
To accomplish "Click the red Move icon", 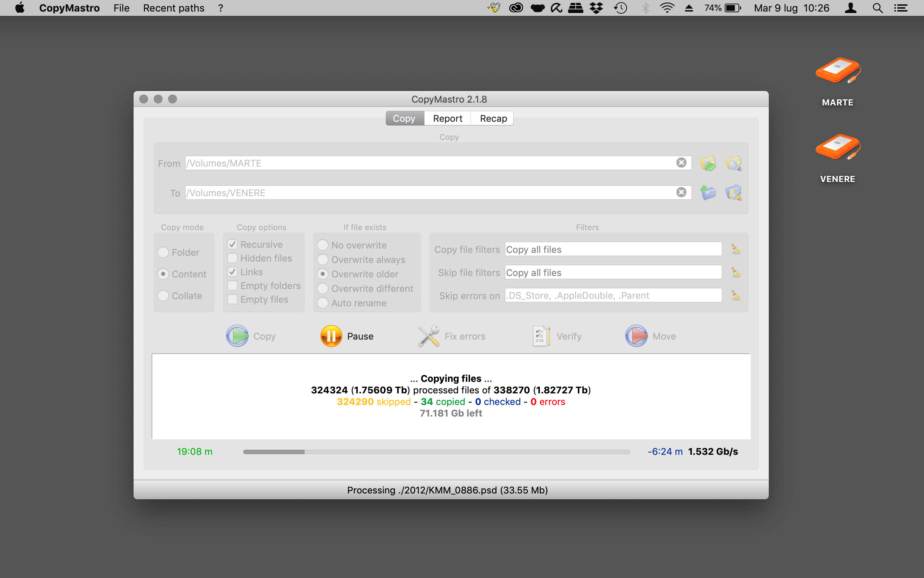I will 636,336.
